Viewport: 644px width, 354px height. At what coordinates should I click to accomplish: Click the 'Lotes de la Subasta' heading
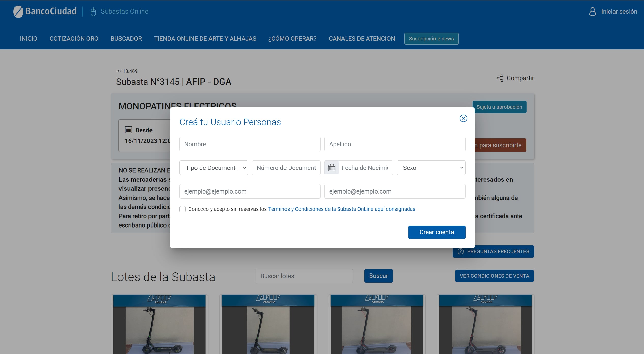point(163,277)
